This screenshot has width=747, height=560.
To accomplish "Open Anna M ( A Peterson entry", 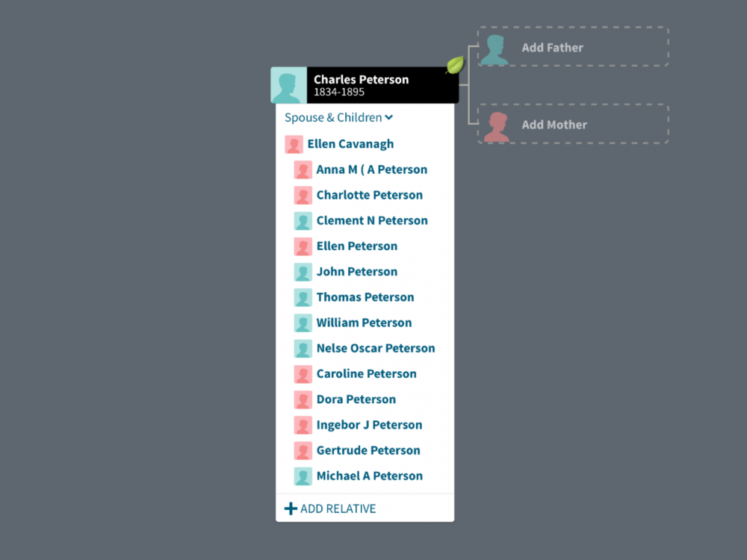I will tap(371, 169).
